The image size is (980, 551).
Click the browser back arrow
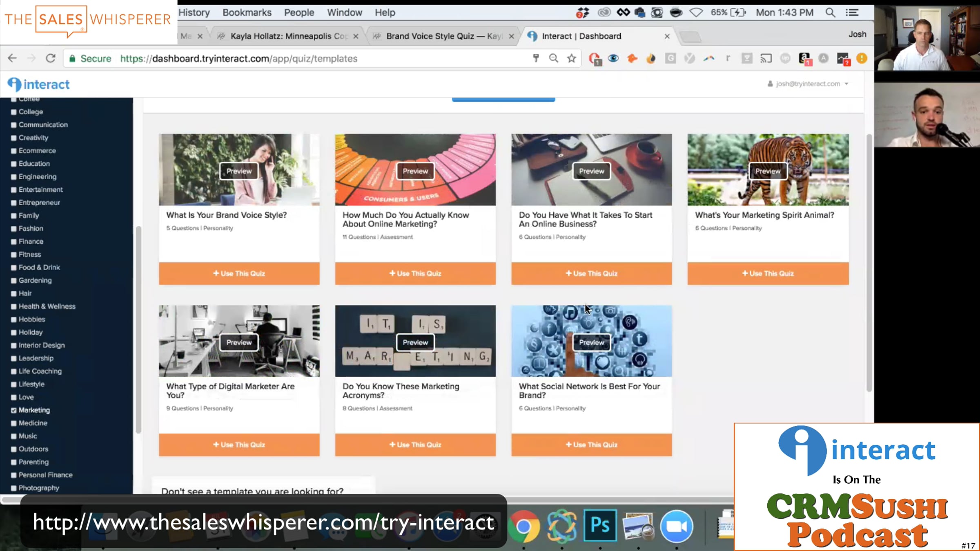(12, 58)
